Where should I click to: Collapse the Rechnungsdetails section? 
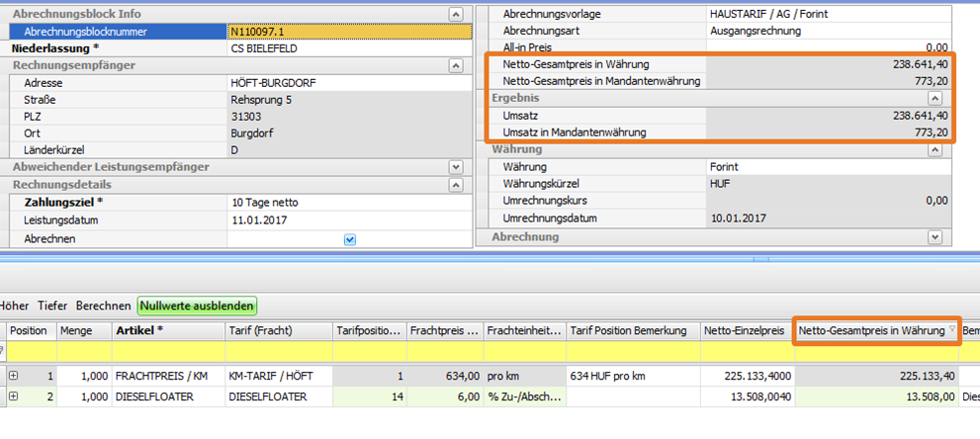pyautogui.click(x=455, y=185)
